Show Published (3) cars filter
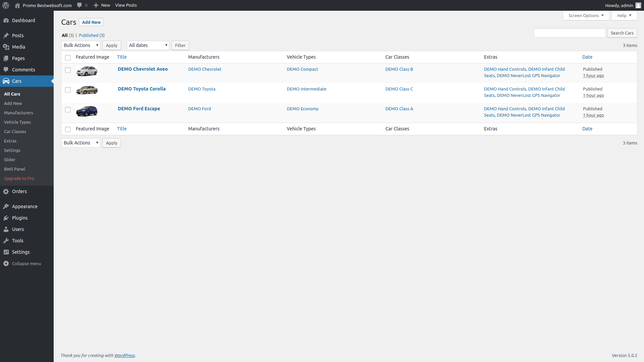 click(x=92, y=35)
